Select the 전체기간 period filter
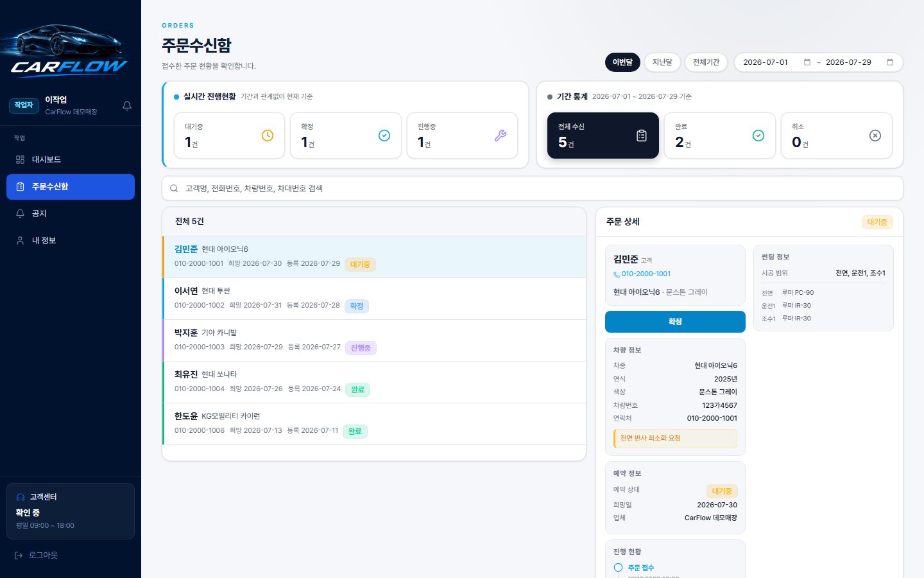Image resolution: width=924 pixels, height=578 pixels. pos(706,62)
